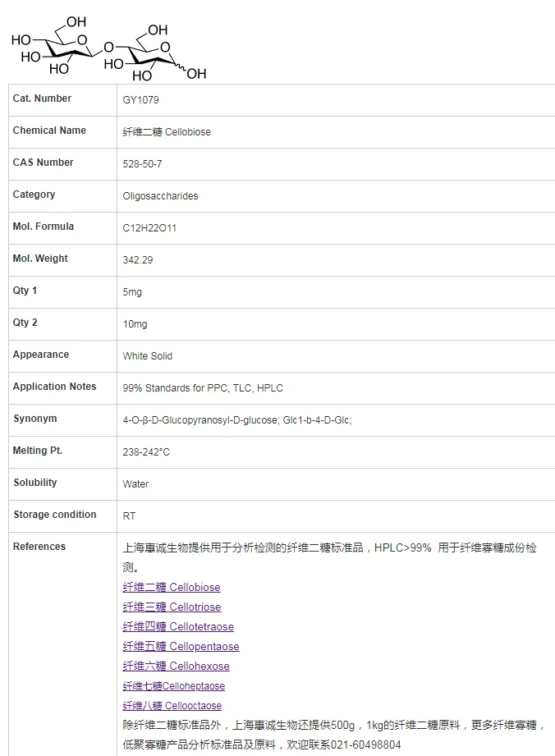The image size is (555, 756).
Task: Click melting point 238-242°C
Action: click(146, 451)
